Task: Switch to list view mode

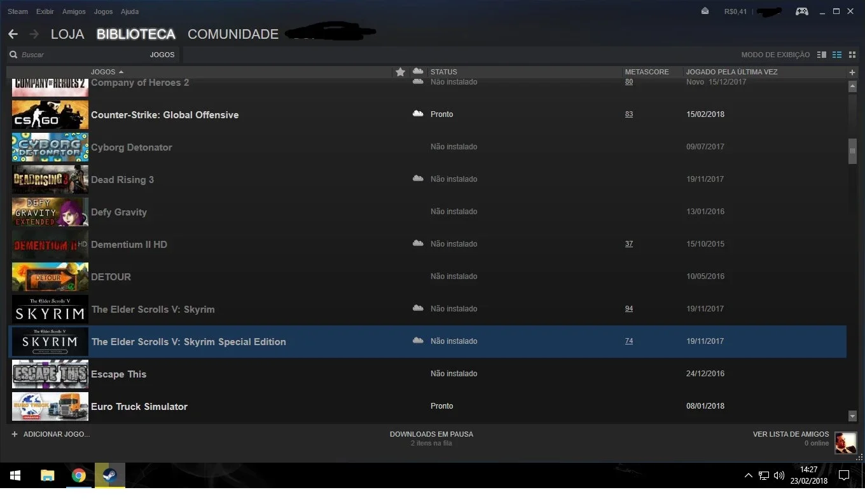Action: [837, 55]
